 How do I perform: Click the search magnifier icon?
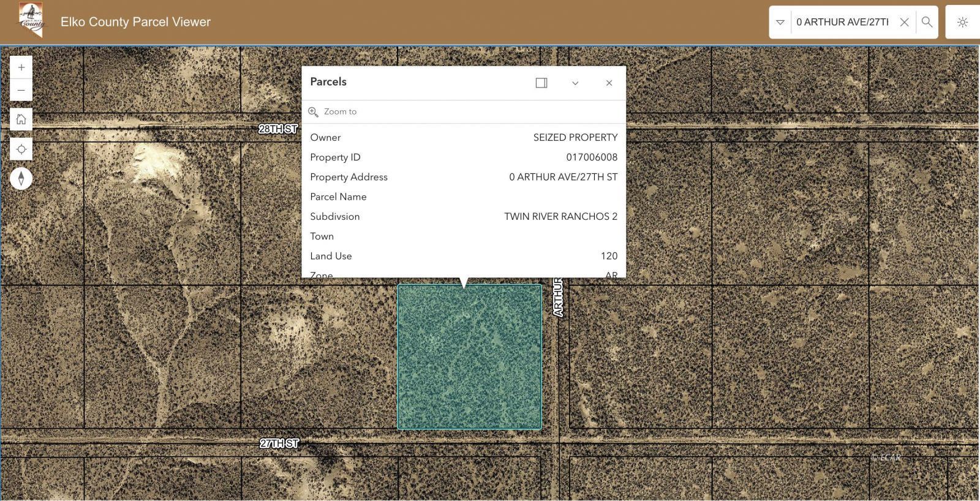[x=927, y=22]
